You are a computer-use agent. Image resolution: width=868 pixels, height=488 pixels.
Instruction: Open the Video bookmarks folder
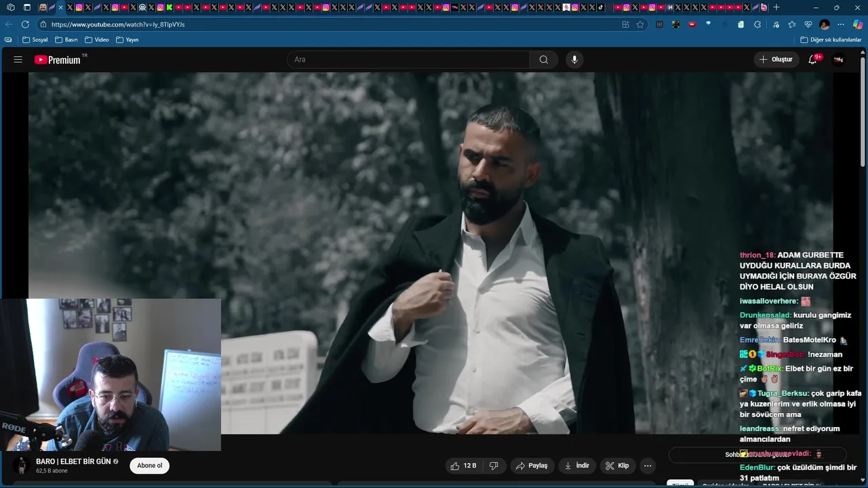point(97,40)
